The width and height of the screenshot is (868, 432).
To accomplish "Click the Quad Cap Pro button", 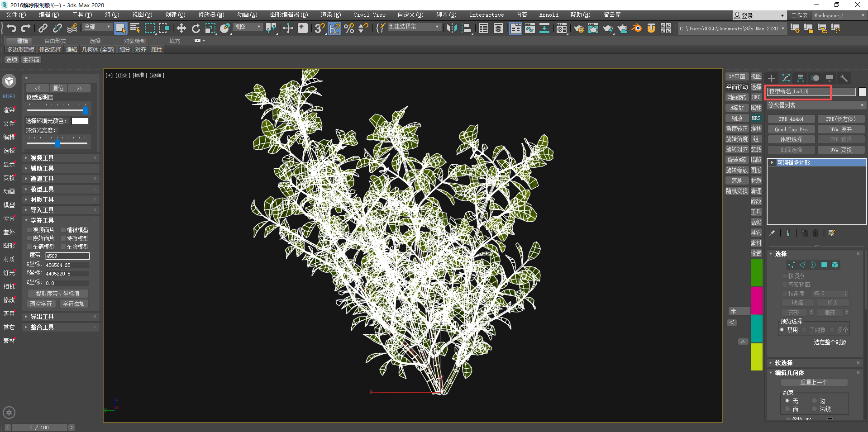I will (791, 129).
